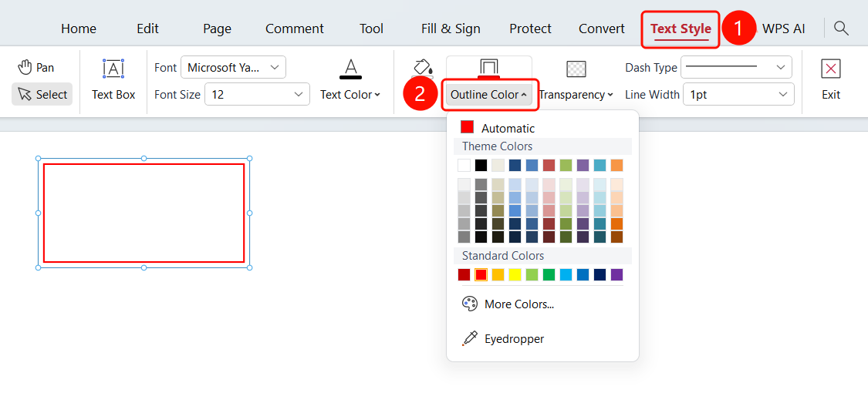
Task: Pick the yellow standard color
Action: (515, 274)
